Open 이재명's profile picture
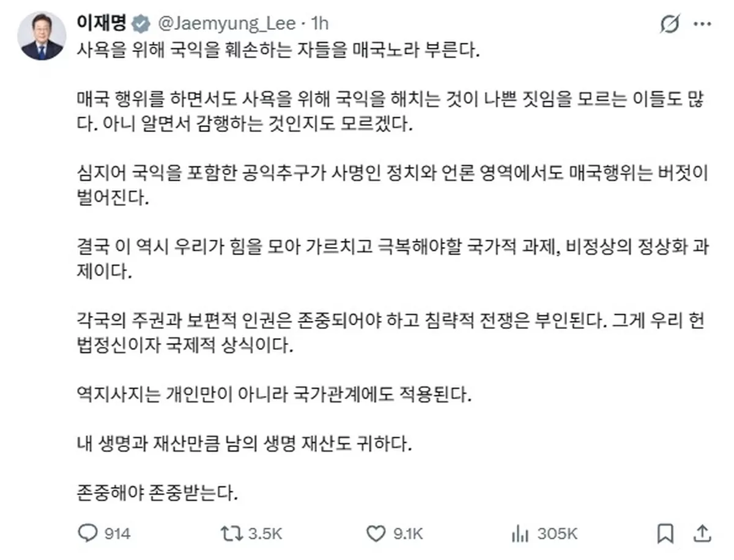Image resolution: width=734 pixels, height=560 pixels. (x=42, y=36)
